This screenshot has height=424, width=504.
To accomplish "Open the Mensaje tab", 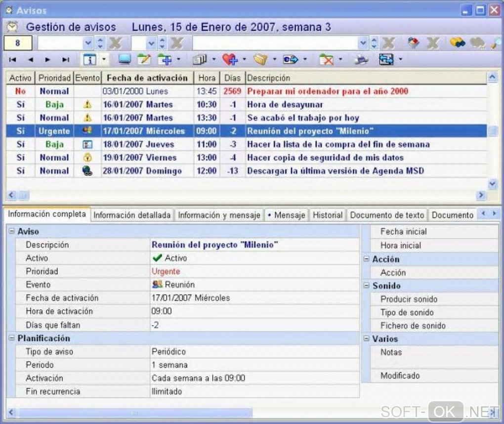I will [x=287, y=215].
